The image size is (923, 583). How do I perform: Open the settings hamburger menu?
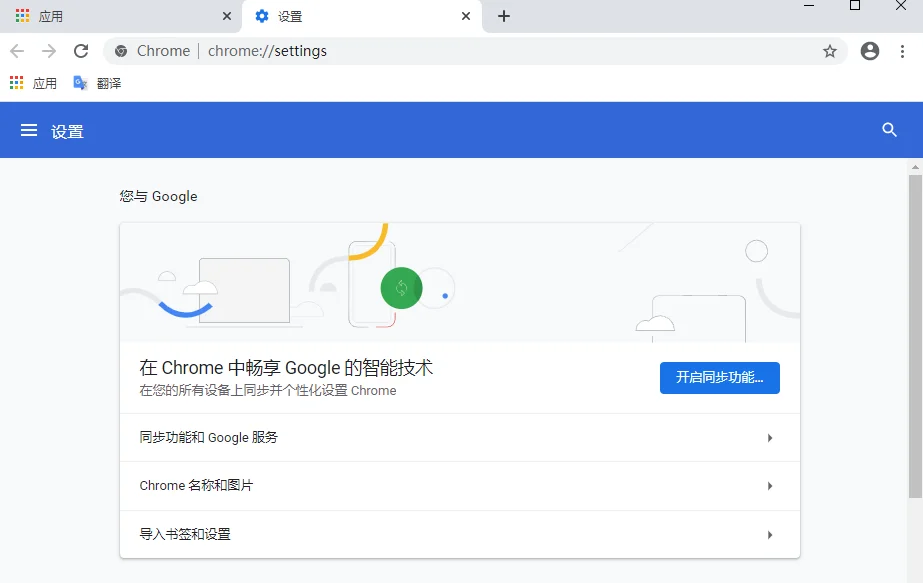pyautogui.click(x=29, y=130)
